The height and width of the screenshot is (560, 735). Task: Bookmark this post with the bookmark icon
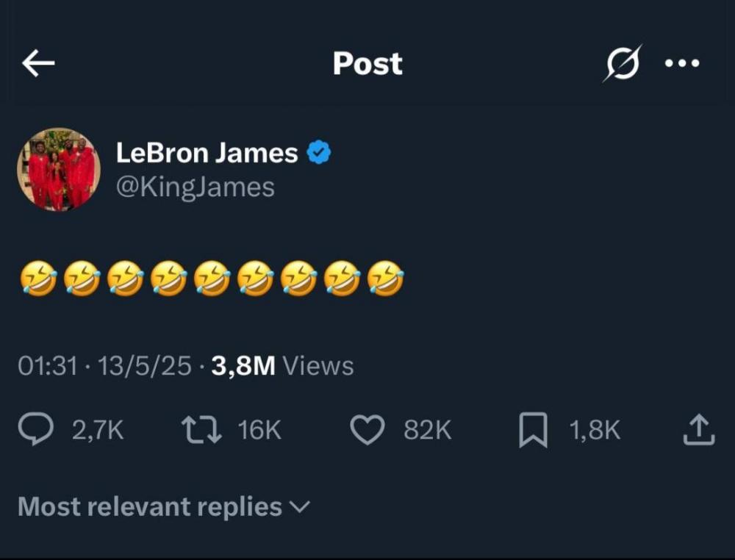point(533,431)
